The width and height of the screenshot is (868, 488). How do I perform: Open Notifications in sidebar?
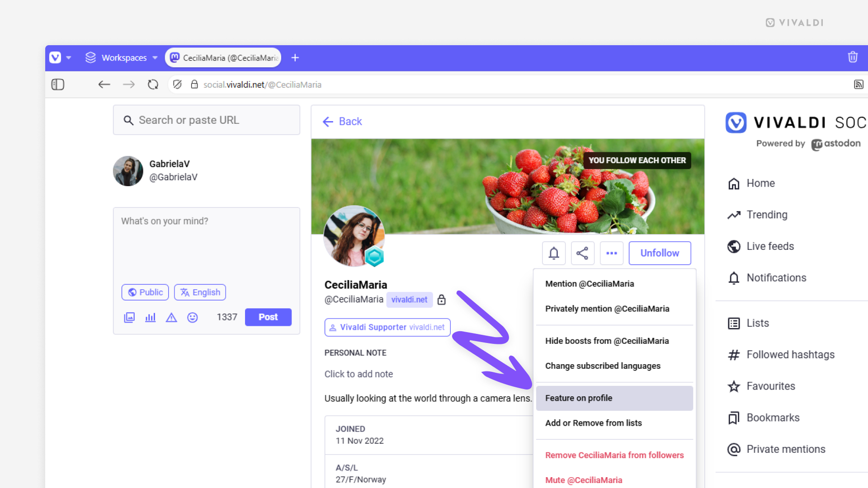pos(767,278)
